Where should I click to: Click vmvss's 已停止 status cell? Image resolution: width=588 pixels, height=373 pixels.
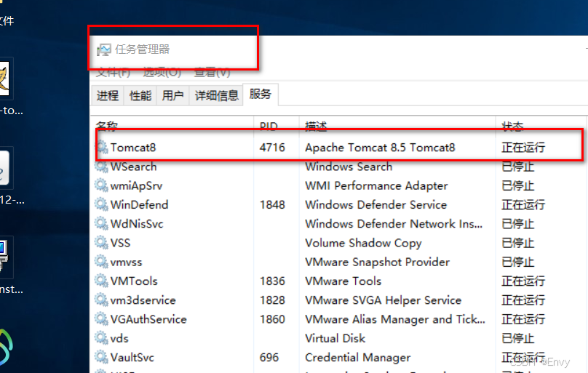tap(517, 262)
